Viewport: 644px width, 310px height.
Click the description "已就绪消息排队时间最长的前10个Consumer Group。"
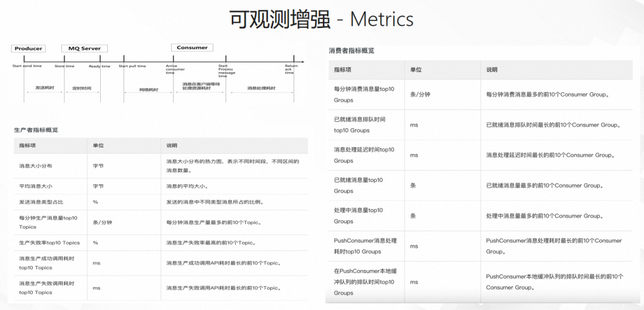[x=553, y=125]
